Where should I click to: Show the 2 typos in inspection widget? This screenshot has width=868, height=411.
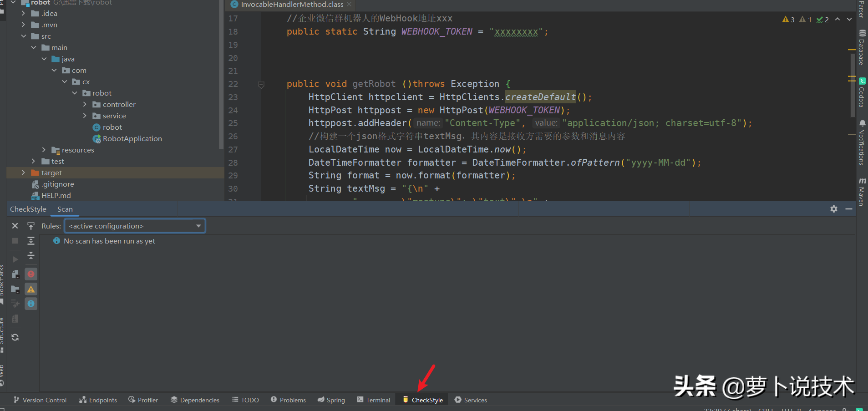pos(822,20)
